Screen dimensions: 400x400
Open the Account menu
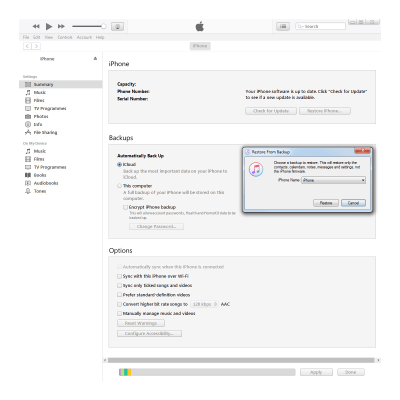[84, 37]
